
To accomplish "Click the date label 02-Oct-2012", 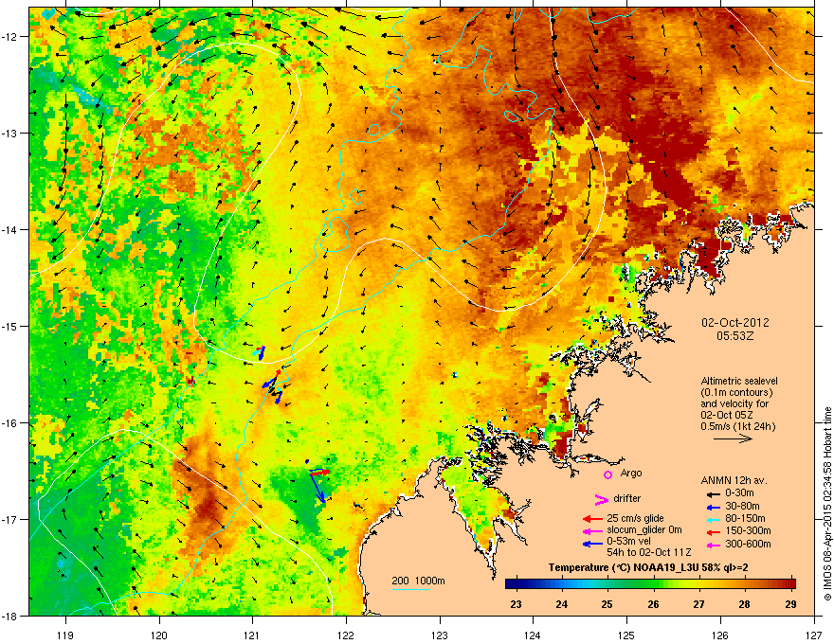I will [735, 323].
